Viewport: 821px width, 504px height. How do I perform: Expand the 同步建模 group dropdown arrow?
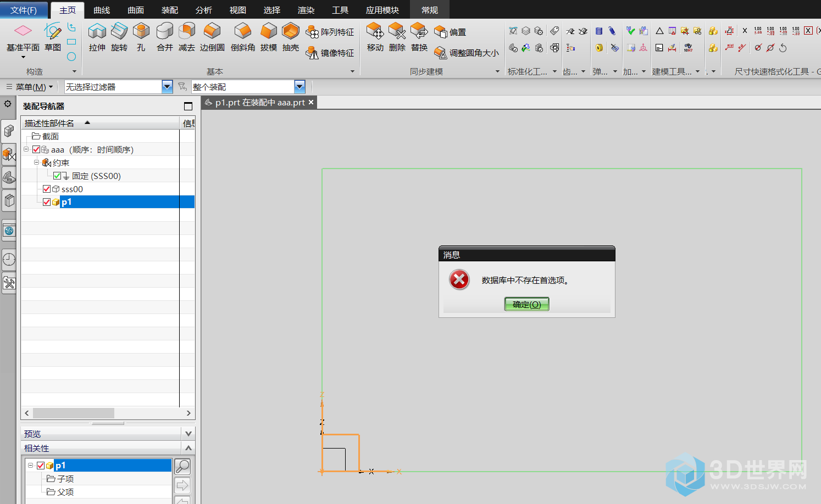pos(498,71)
